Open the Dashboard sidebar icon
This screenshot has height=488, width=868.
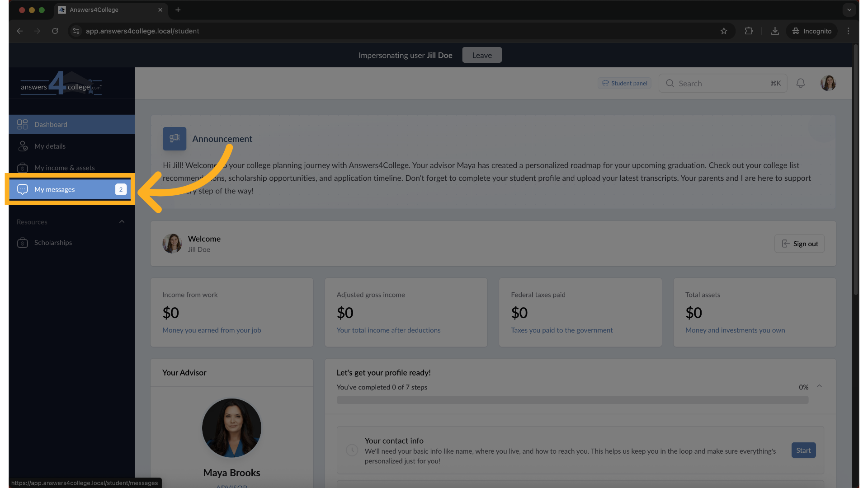[22, 124]
